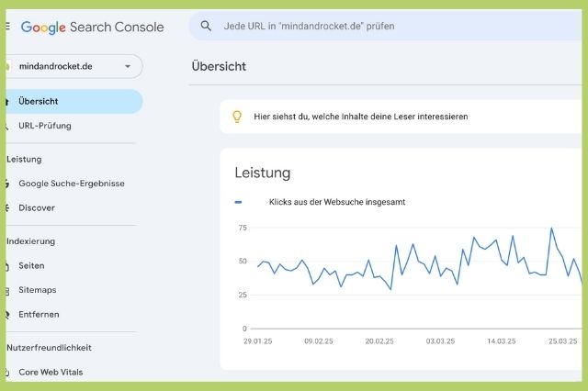Click the 20.02.25 date label
The height and width of the screenshot is (391, 588).
[379, 341]
